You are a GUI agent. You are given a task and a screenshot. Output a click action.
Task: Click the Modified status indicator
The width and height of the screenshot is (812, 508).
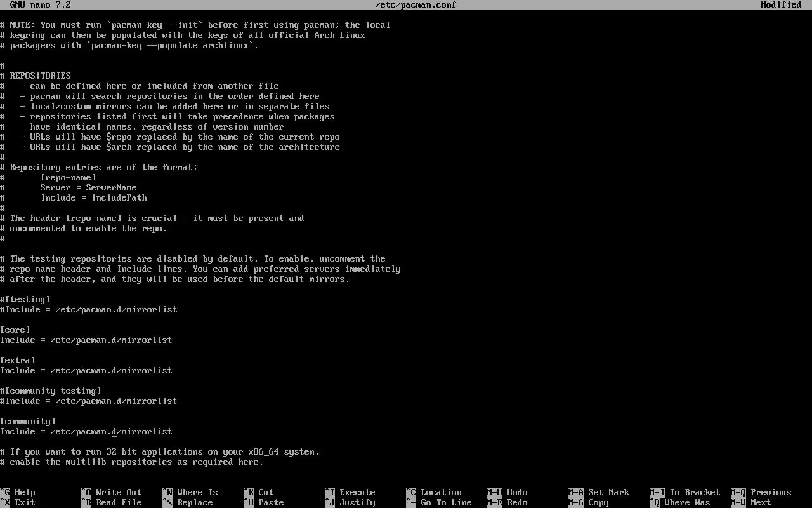781,4
